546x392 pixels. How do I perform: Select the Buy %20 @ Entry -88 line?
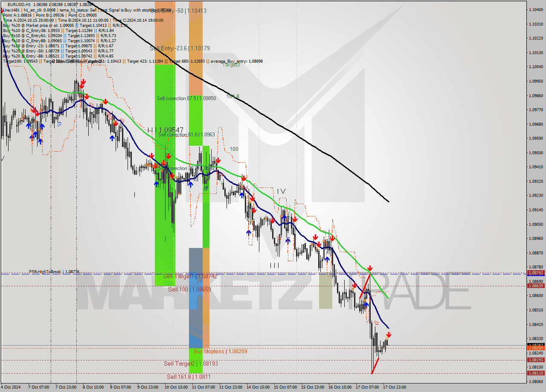pyautogui.click(x=58, y=56)
